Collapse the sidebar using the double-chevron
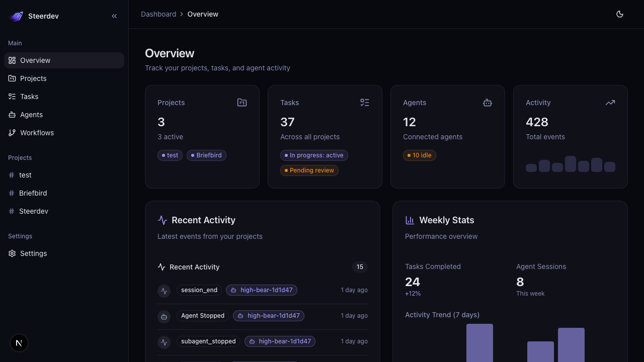The image size is (644, 362). [x=114, y=16]
